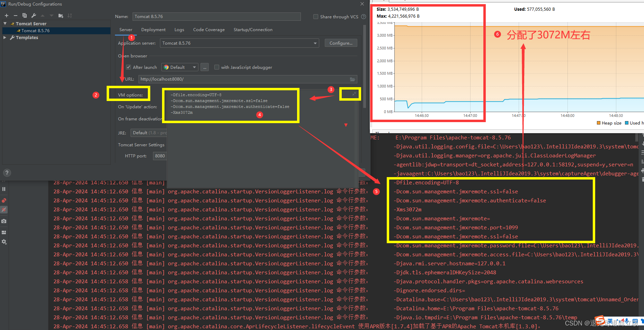Sort configurations alphabetically icon
Image resolution: width=644 pixels, height=330 pixels.
[x=70, y=16]
